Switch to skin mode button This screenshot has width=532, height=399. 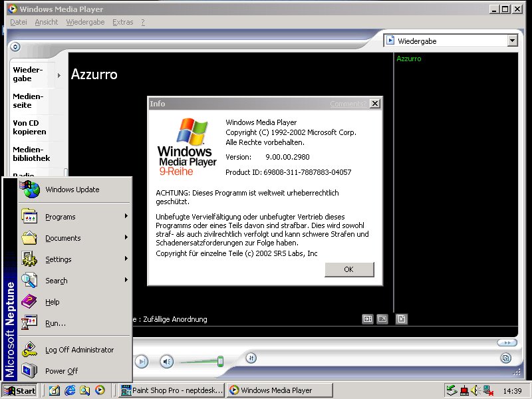[506, 358]
